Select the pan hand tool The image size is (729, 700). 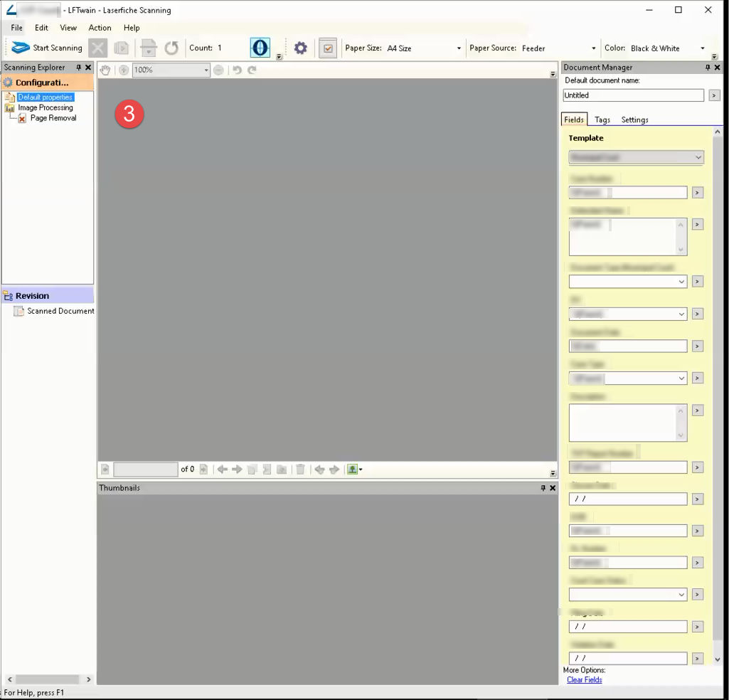pos(105,70)
